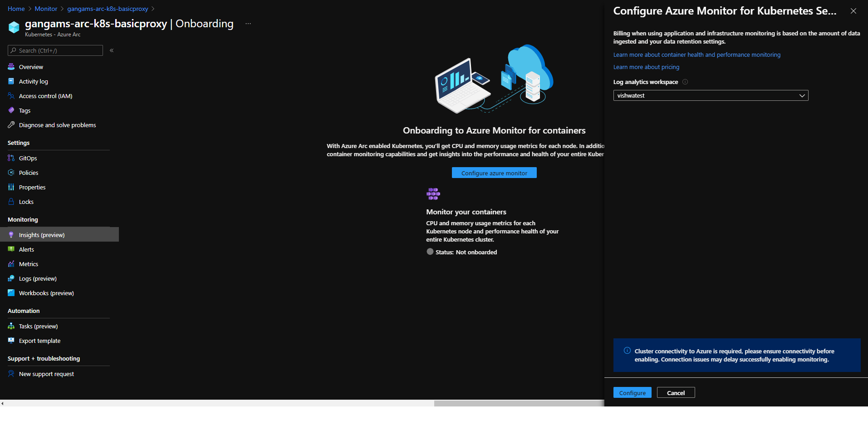Click the Metrics chart icon
The width and height of the screenshot is (868, 421).
tap(11, 264)
